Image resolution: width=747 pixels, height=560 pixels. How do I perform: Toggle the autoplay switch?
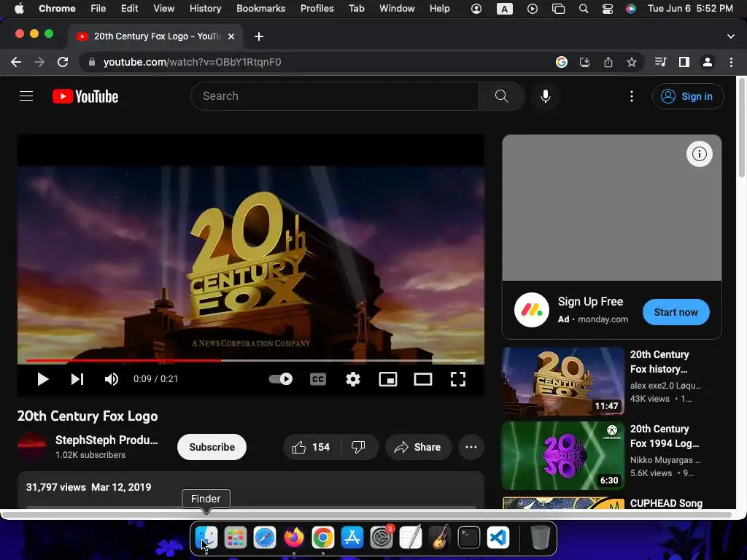(281, 379)
